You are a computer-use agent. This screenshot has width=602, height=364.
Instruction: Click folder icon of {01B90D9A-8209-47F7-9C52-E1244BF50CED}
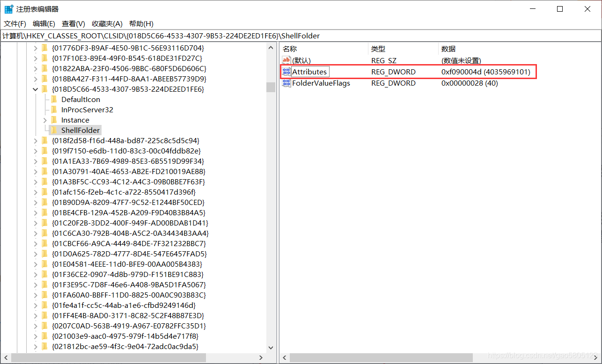(x=44, y=202)
